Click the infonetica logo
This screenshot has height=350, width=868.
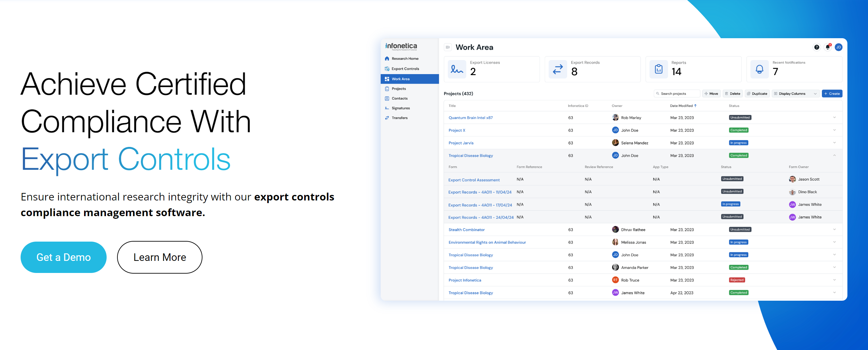point(401,46)
